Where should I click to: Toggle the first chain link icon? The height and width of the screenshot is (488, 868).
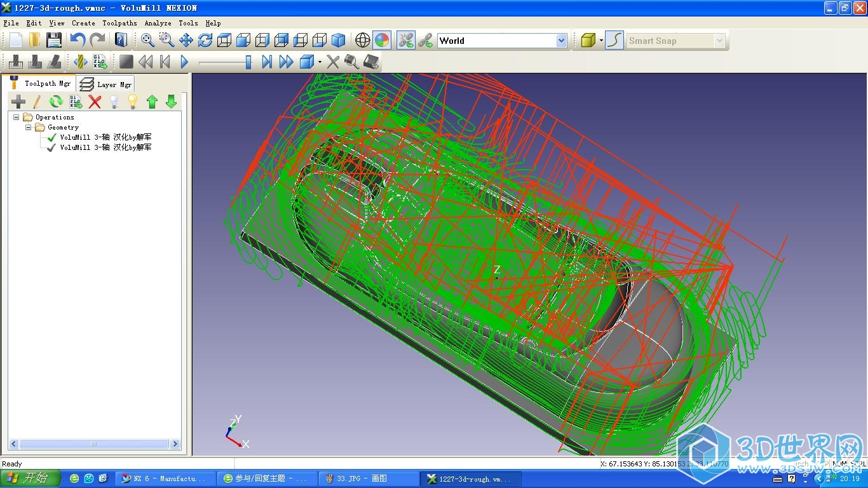(x=405, y=40)
